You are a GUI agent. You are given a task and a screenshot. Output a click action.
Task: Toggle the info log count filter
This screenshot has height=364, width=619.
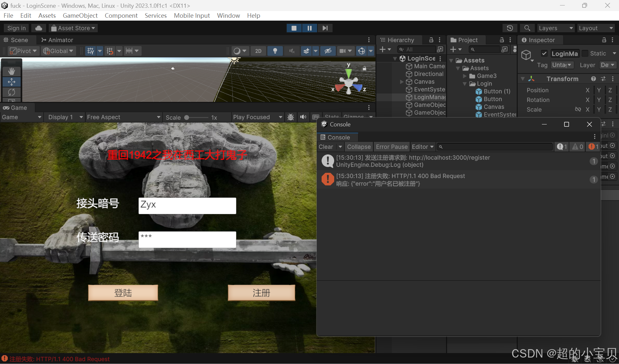[x=562, y=147]
